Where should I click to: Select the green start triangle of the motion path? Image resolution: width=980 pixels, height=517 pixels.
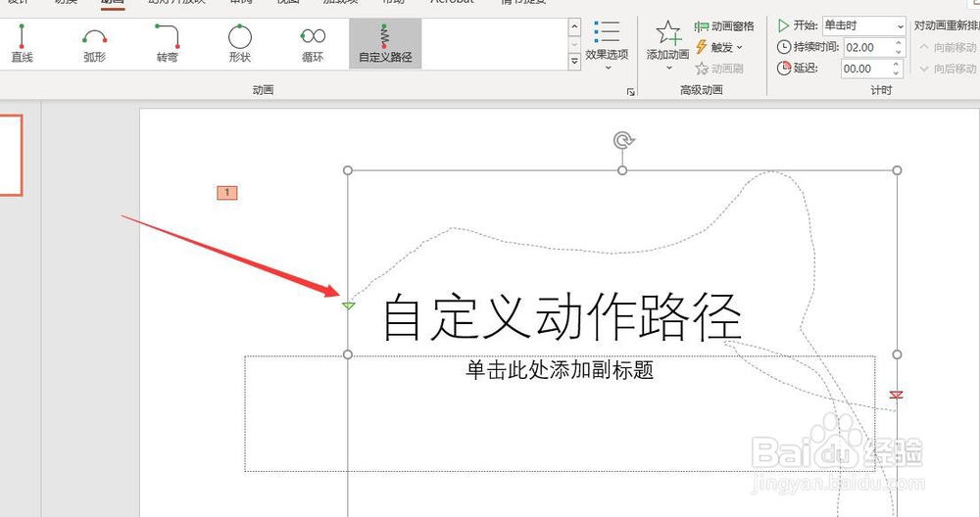pos(349,305)
